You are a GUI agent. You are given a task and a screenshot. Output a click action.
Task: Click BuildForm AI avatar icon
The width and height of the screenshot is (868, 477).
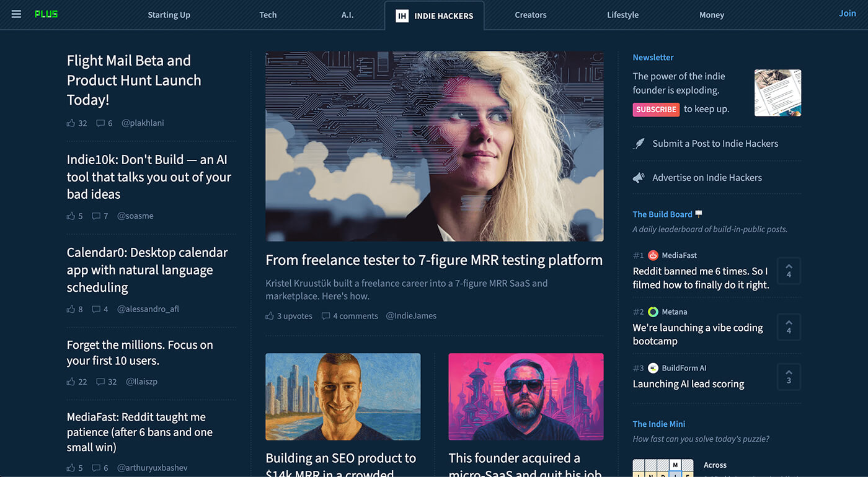[653, 368]
